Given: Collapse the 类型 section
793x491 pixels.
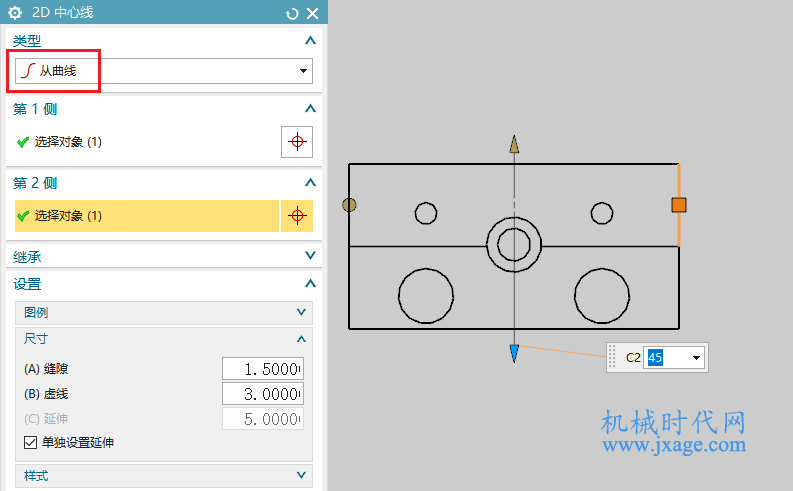Looking at the screenshot, I should click(x=311, y=40).
